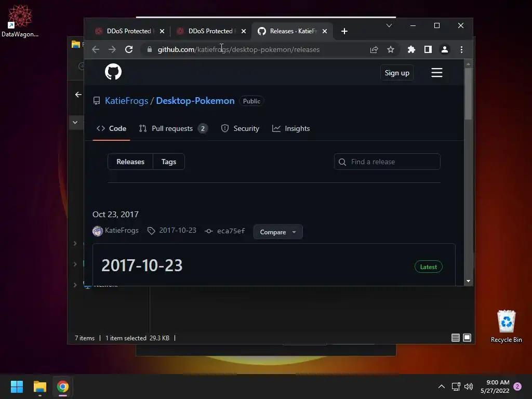Switch File Explorer to large icons view

pos(467,338)
